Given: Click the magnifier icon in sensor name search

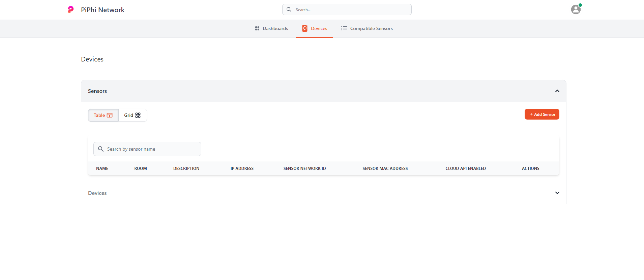Looking at the screenshot, I should [x=101, y=149].
